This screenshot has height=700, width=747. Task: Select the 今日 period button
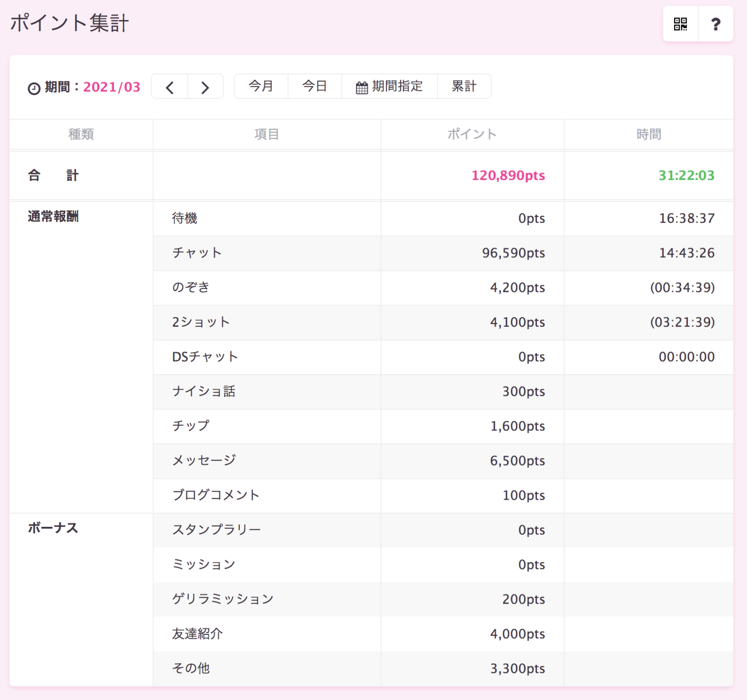coord(315,86)
